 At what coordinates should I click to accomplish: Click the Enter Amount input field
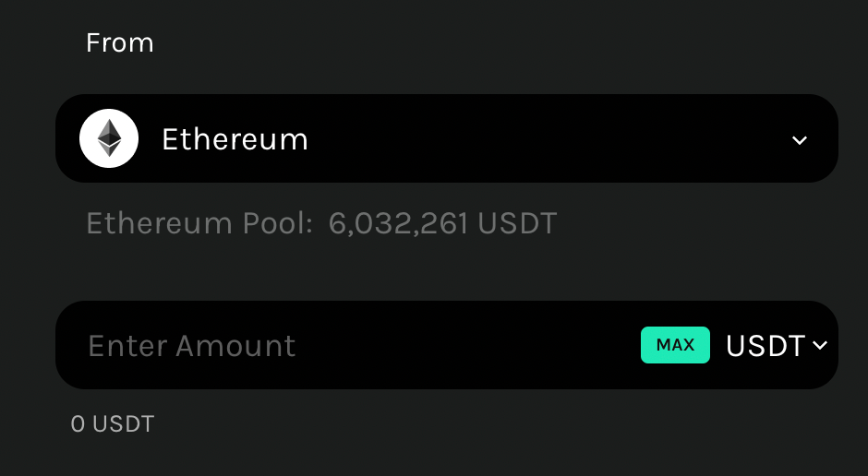click(347, 345)
